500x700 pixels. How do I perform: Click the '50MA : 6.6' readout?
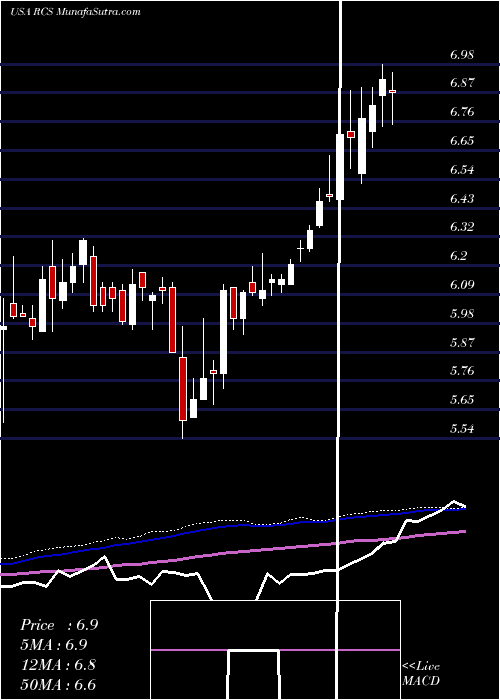click(x=58, y=684)
